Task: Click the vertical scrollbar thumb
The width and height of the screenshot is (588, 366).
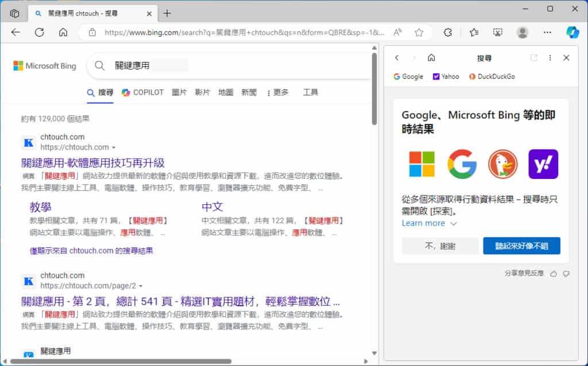Action: click(374, 89)
